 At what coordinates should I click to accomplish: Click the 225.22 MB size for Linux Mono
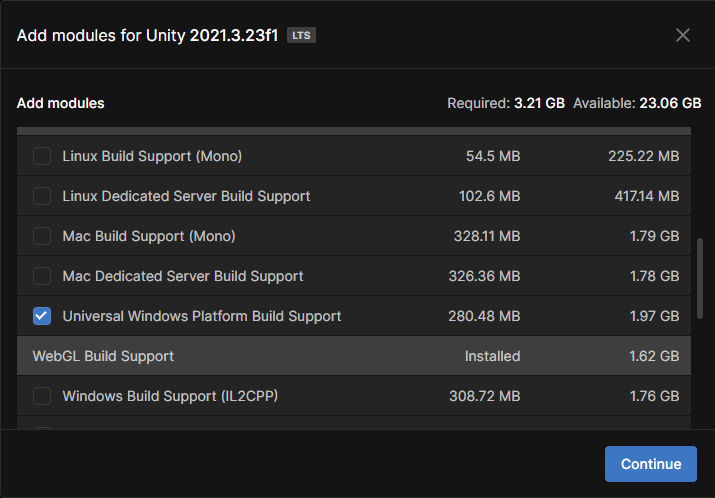[x=644, y=156]
